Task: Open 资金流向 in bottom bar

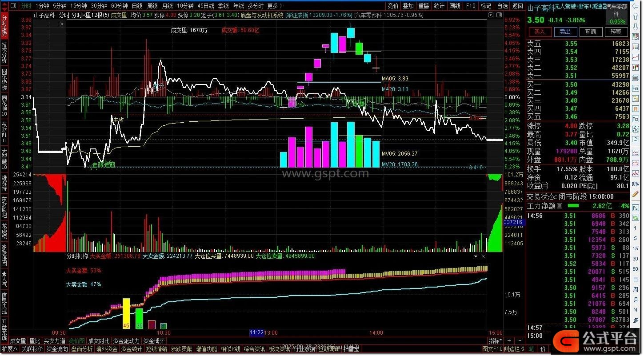Action: click(57, 349)
